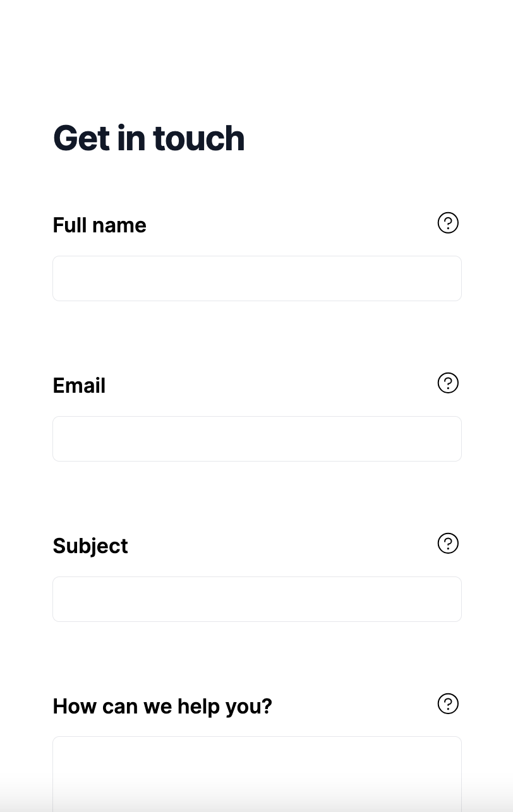
Task: Activate the email address entry field
Action: click(257, 439)
